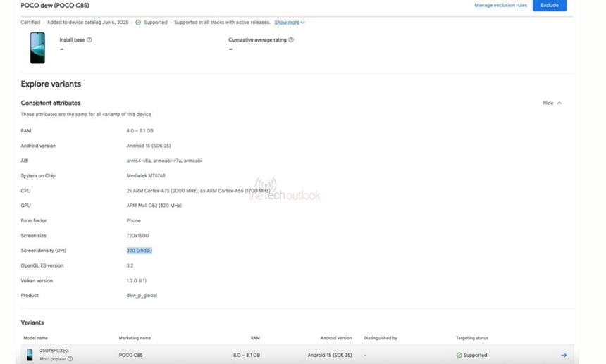This screenshot has width=606, height=364.
Task: Click 'Added to device catalog Jun 6, 2025' text
Action: pyautogui.click(x=87, y=23)
